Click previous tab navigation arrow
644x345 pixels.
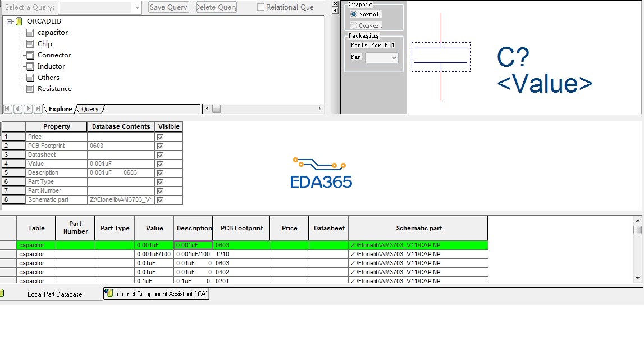17,109
